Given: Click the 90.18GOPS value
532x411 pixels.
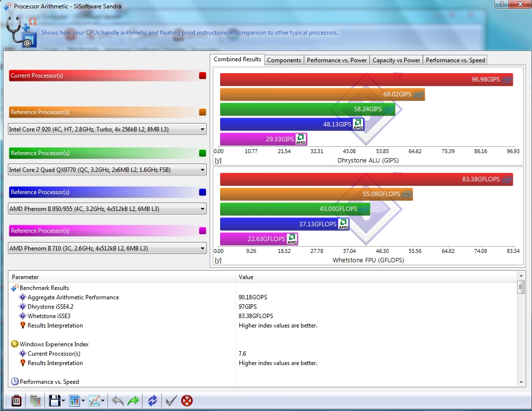Looking at the screenshot, I should coord(253,297).
